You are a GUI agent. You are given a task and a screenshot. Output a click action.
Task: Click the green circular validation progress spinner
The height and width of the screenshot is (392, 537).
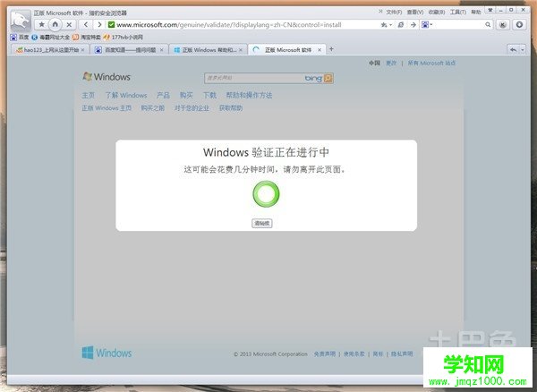pos(266,194)
